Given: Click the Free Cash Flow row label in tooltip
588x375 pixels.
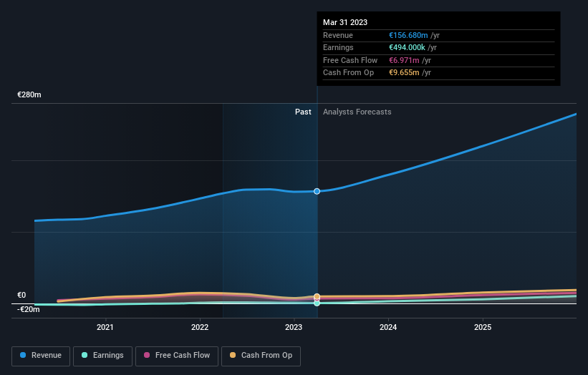Looking at the screenshot, I should 350,60.
